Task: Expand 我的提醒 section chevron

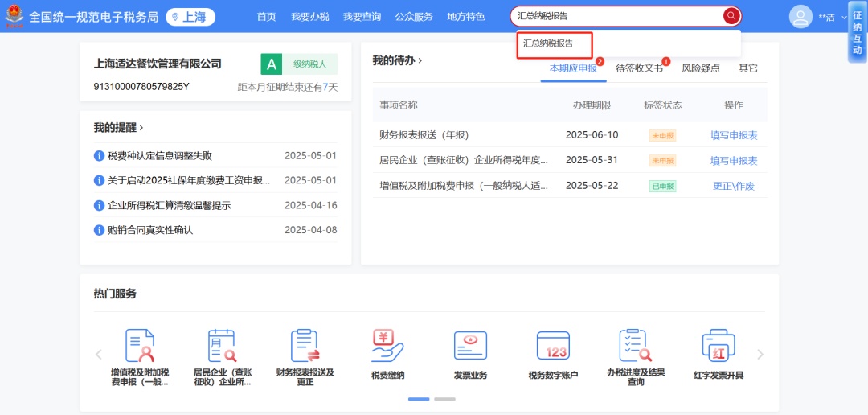Action: pyautogui.click(x=141, y=127)
